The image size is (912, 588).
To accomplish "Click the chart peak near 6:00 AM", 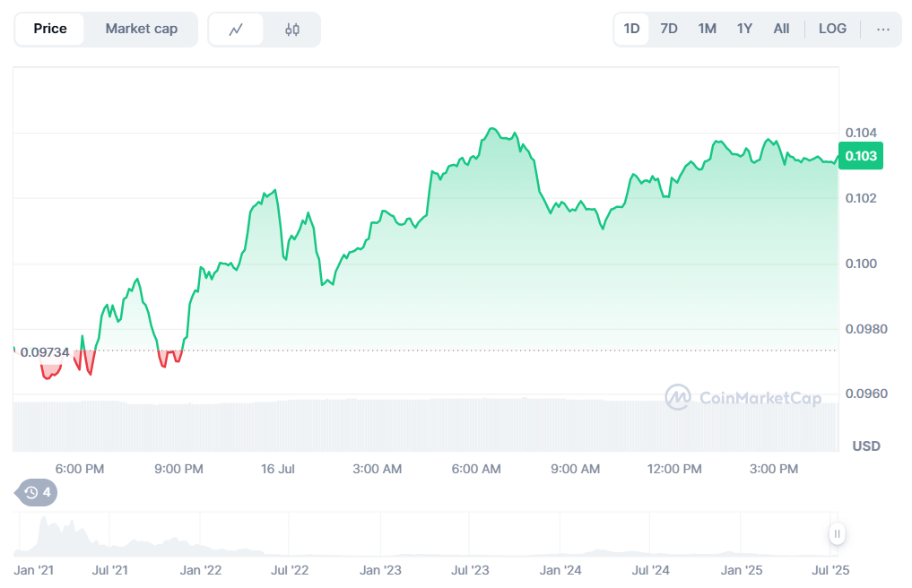I will coord(491,129).
